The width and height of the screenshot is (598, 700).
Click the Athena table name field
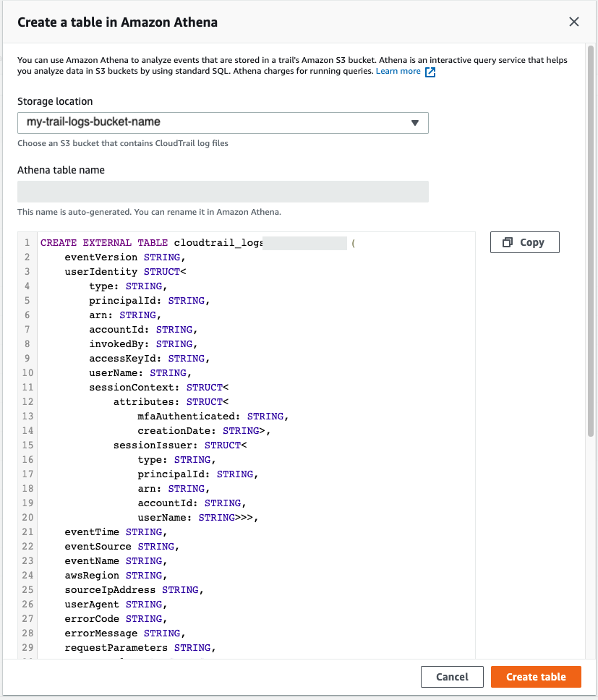point(223,192)
